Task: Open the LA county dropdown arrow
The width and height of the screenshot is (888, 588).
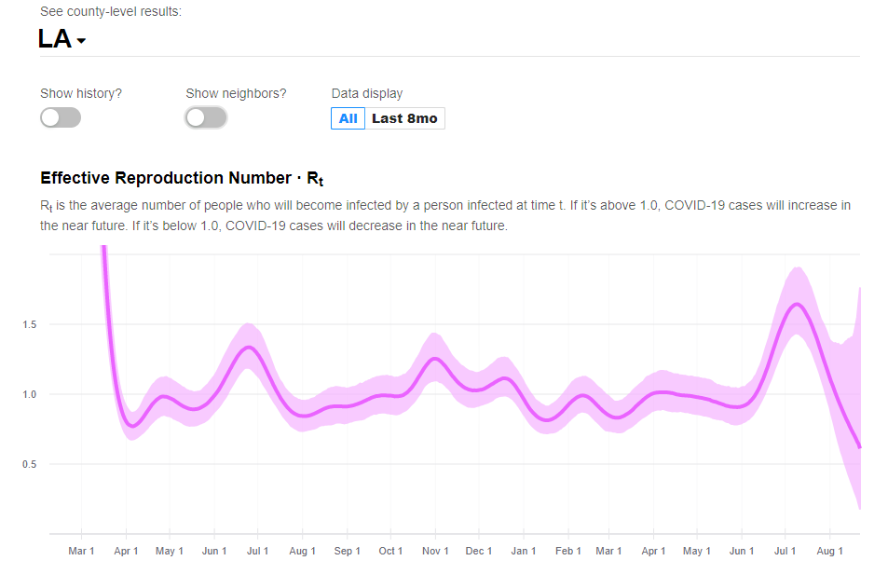Action: coord(81,41)
